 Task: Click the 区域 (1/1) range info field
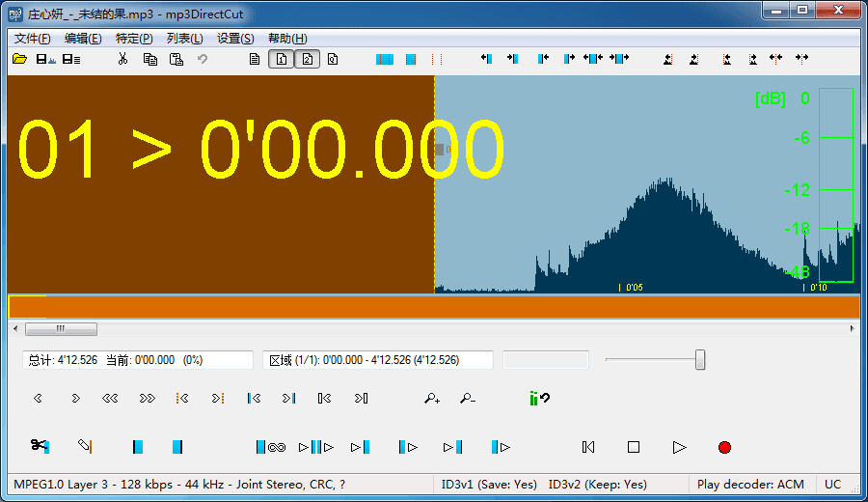point(377,360)
